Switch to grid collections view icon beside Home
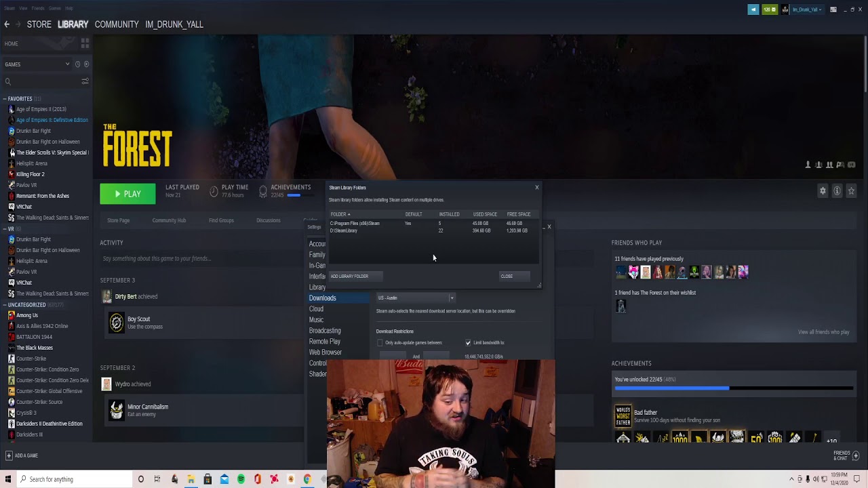The height and width of the screenshot is (488, 868). 85,43
